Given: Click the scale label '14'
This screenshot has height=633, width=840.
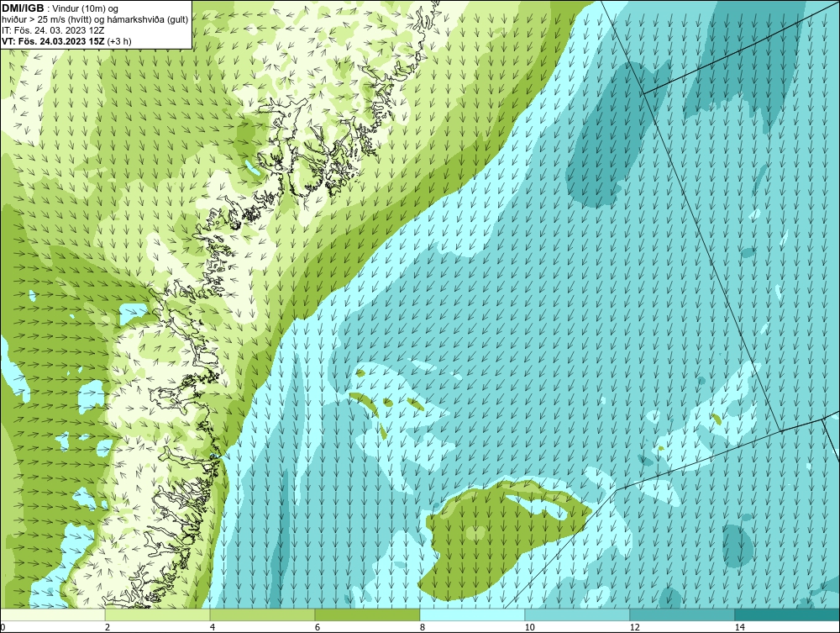Looking at the screenshot, I should [x=740, y=627].
